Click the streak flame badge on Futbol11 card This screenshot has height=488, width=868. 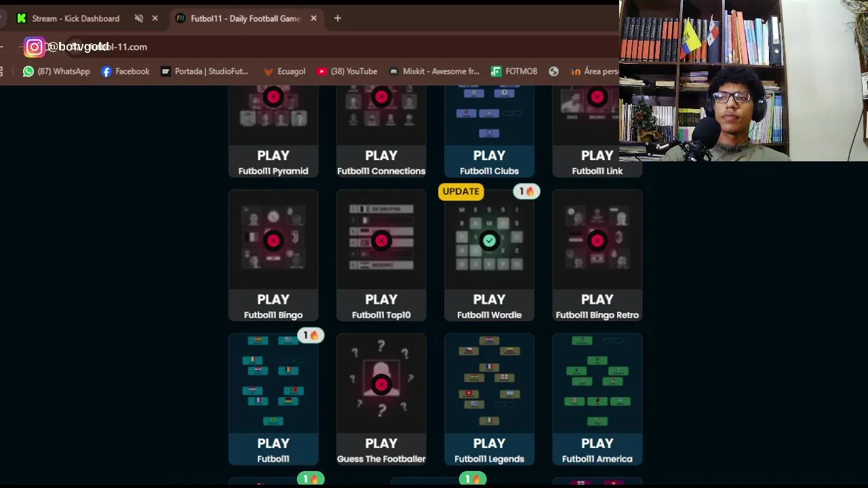tap(311, 335)
